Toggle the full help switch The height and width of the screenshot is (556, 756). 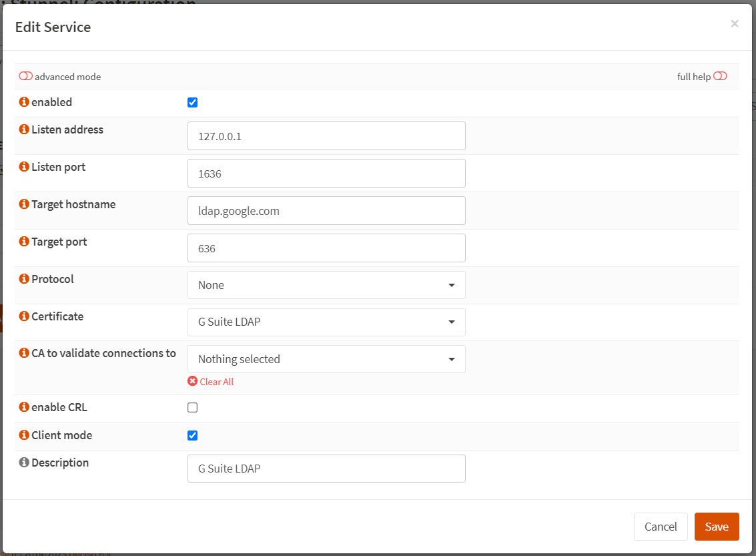coord(720,76)
